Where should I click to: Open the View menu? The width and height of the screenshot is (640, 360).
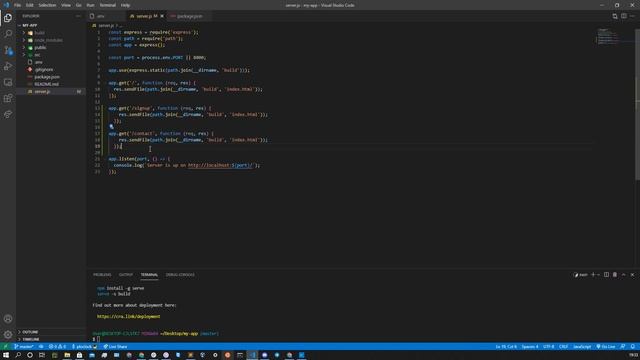(66, 5)
